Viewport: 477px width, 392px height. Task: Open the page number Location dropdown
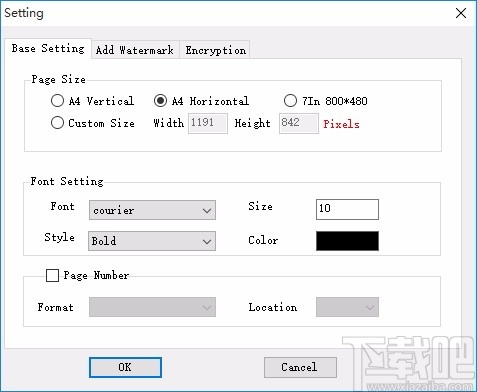347,307
